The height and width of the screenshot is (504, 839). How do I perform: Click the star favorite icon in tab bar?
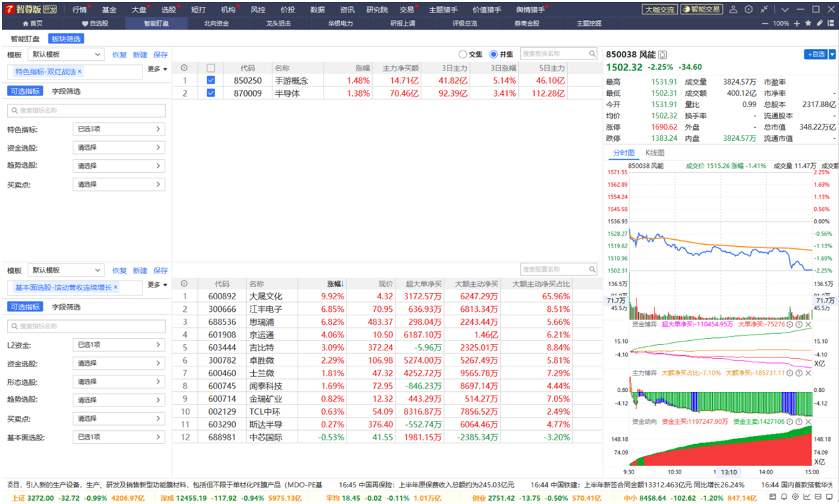(808, 23)
